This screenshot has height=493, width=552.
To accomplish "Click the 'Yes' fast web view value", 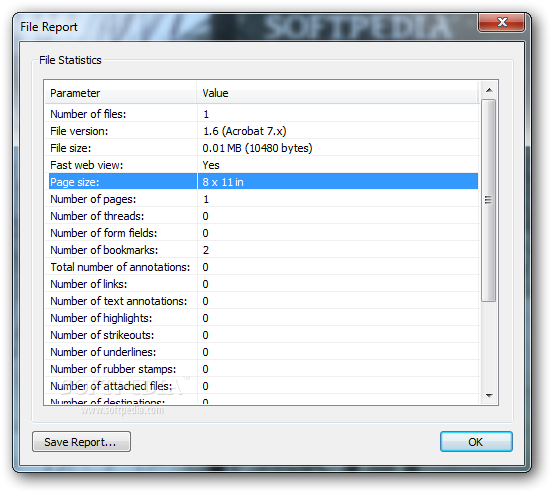I will pos(211,165).
